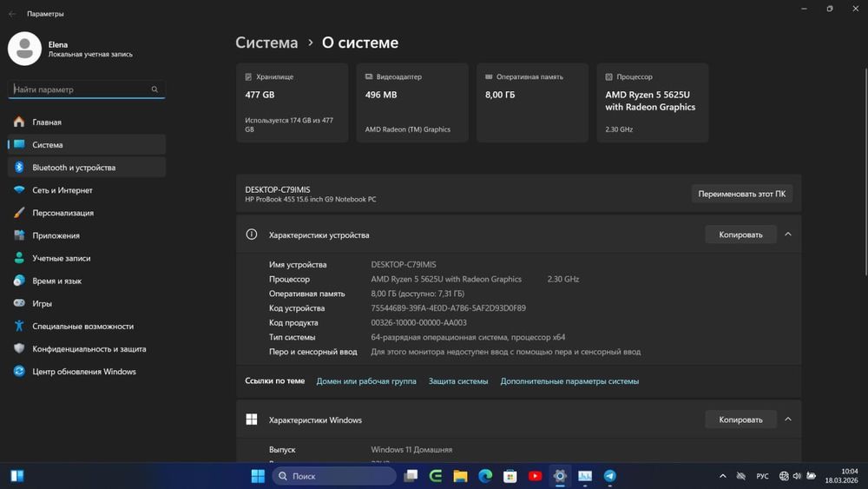This screenshot has height=489, width=868.
Task: Click HP ProBook 455 15.6 inch G9 Notebook PC text
Action: [x=311, y=200]
